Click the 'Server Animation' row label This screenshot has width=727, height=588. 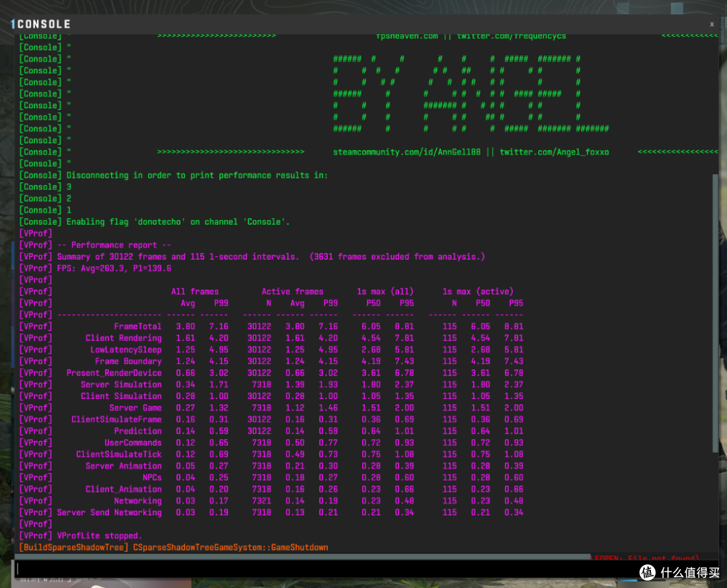click(x=123, y=466)
